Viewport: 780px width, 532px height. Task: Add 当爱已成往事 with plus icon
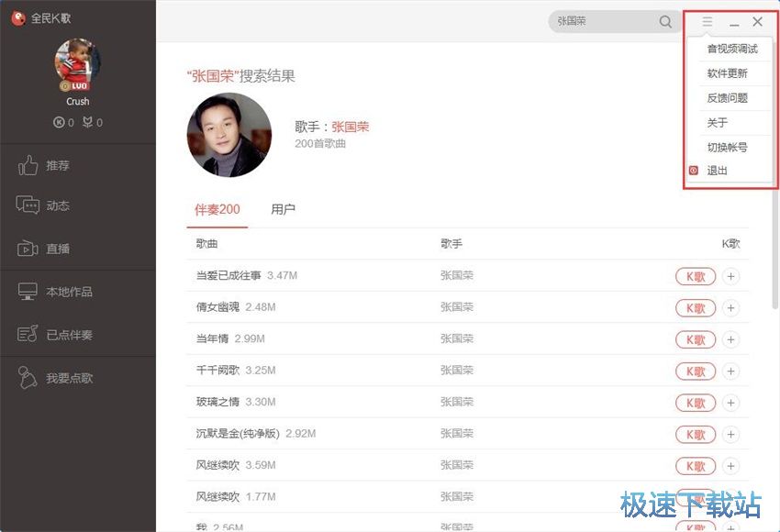tap(730, 276)
